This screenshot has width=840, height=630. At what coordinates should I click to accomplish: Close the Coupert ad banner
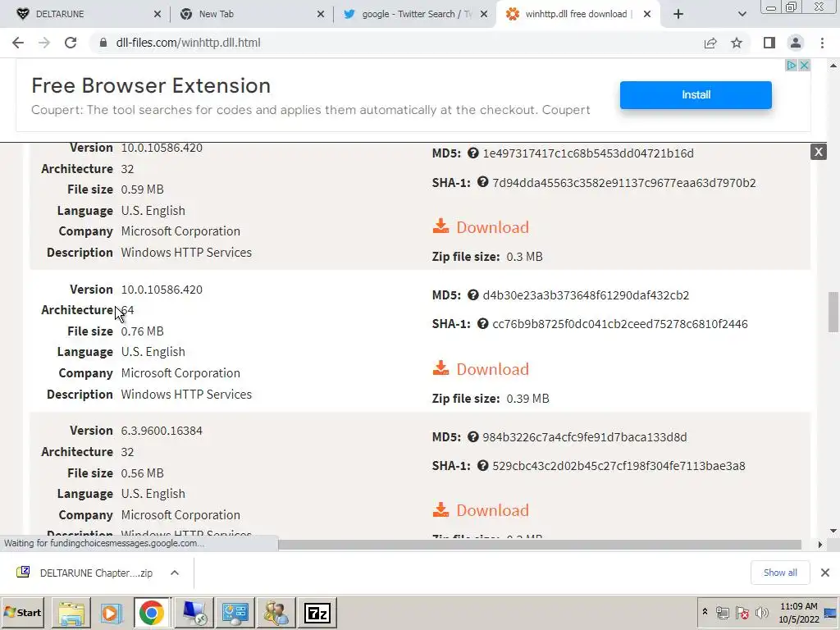tap(804, 66)
